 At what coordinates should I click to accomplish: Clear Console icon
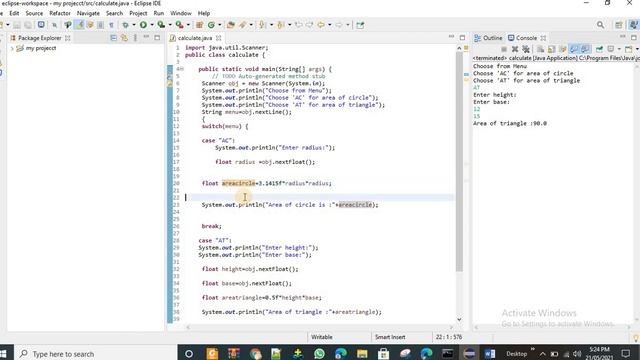coord(540,49)
